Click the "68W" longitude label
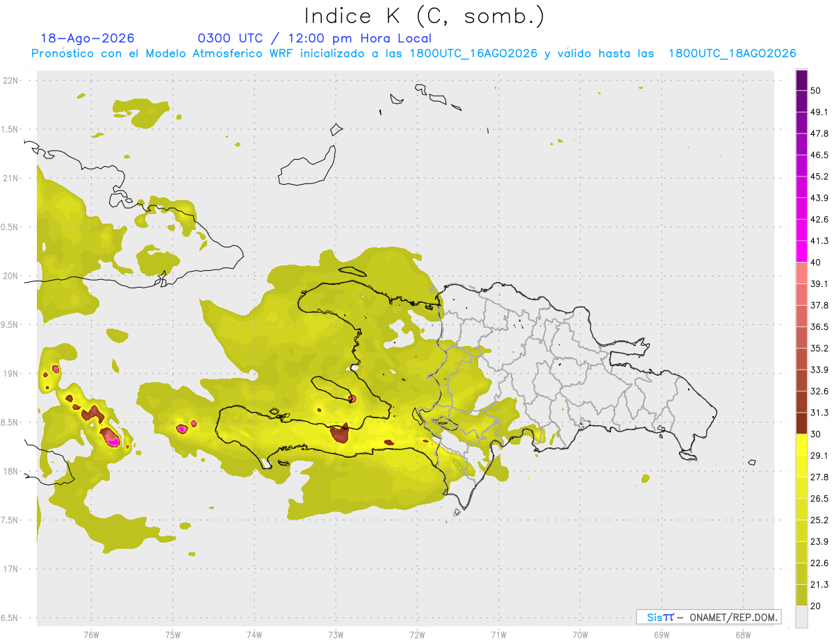Viewport: 834px width, 644px height. [743, 635]
